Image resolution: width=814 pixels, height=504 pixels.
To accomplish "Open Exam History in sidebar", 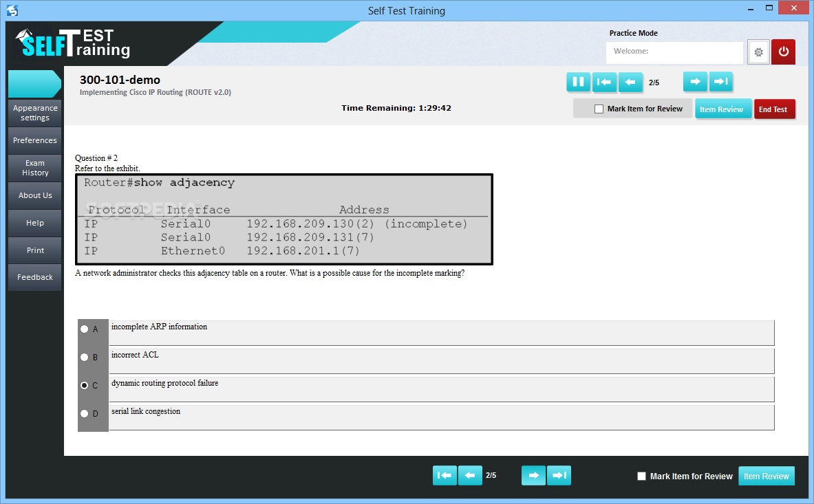I will (35, 168).
